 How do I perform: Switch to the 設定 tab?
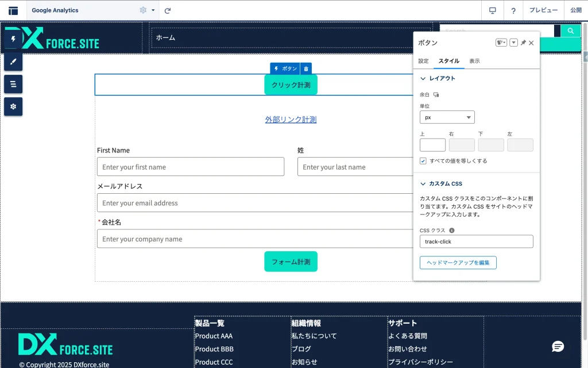click(x=423, y=61)
